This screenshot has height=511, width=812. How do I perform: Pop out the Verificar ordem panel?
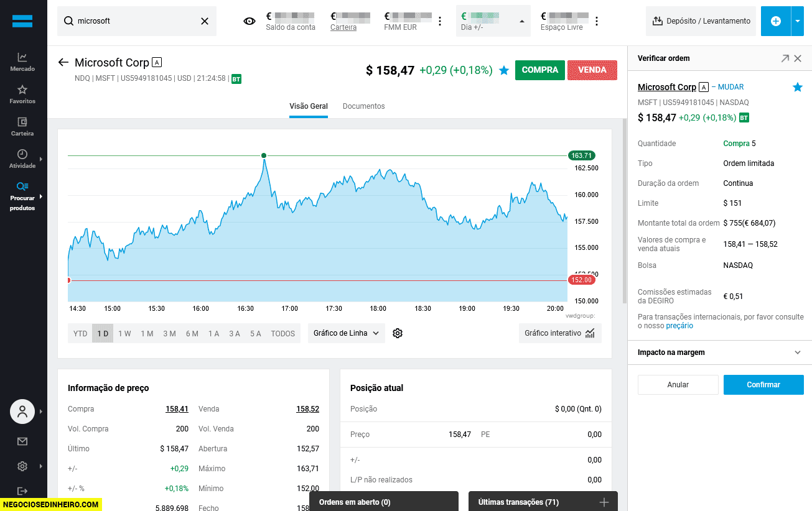[x=785, y=58]
